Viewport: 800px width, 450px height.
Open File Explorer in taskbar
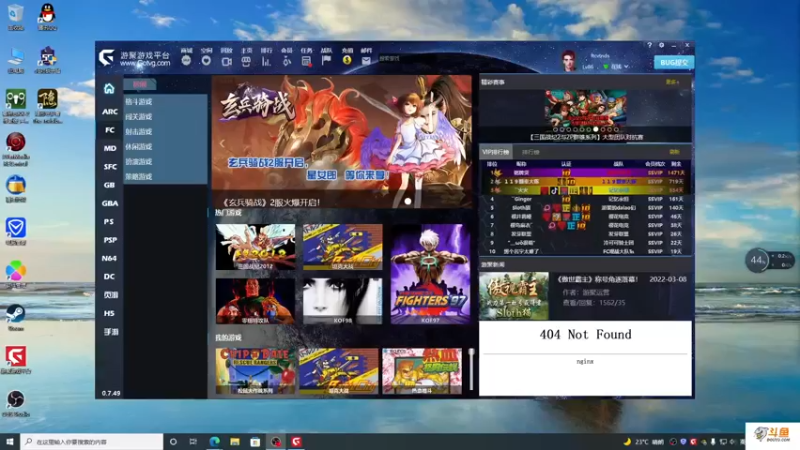tap(235, 442)
